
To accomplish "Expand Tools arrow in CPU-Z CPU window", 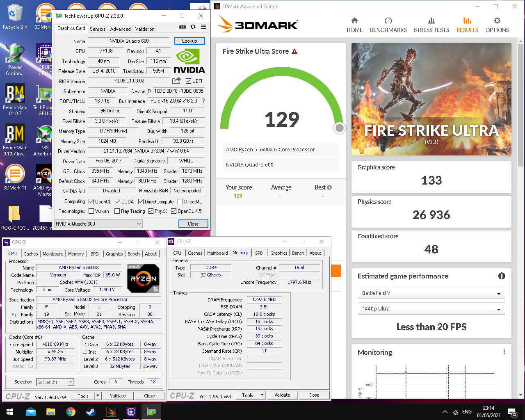I will [98, 396].
